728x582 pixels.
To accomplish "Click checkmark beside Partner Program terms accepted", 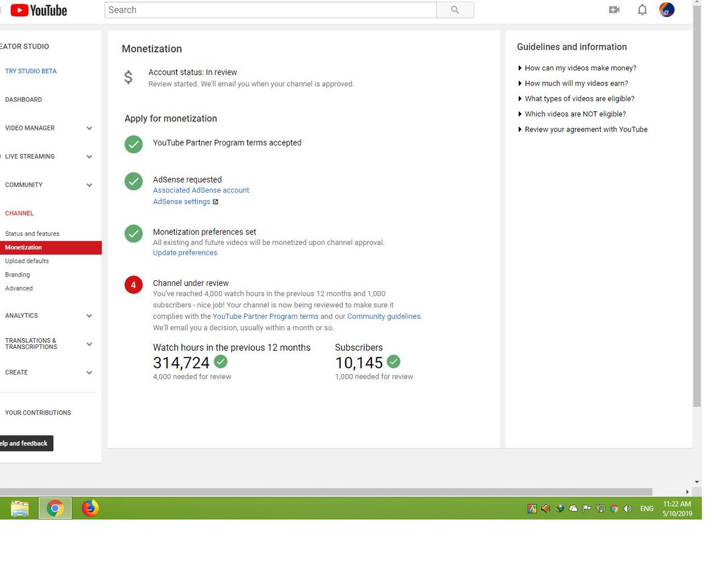I will [133, 144].
